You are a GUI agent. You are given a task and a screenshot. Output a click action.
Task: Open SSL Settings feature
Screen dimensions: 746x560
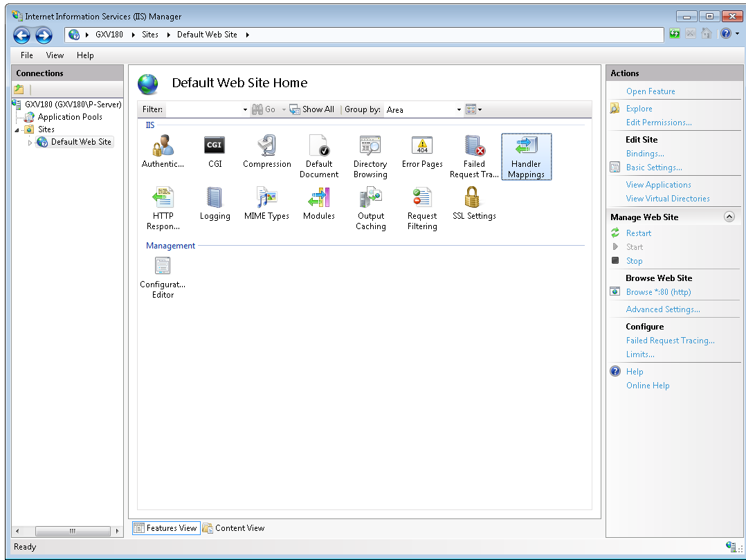tap(474, 204)
